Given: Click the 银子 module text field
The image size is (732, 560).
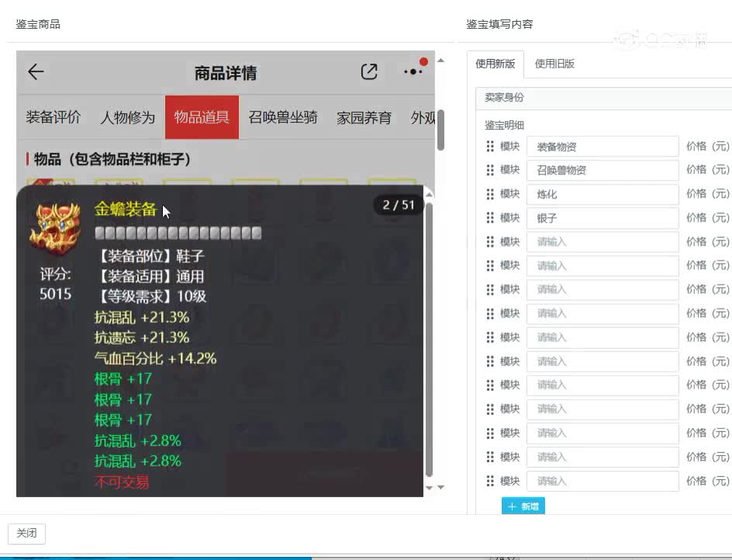Looking at the screenshot, I should coord(603,218).
